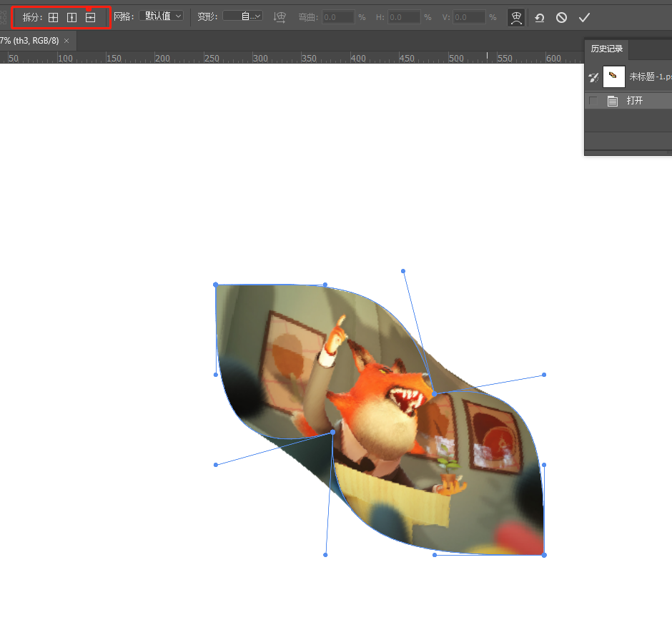Viewport: 672px width, 620px height.
Task: Click the warp split point at fox's mouth
Action: pos(434,393)
